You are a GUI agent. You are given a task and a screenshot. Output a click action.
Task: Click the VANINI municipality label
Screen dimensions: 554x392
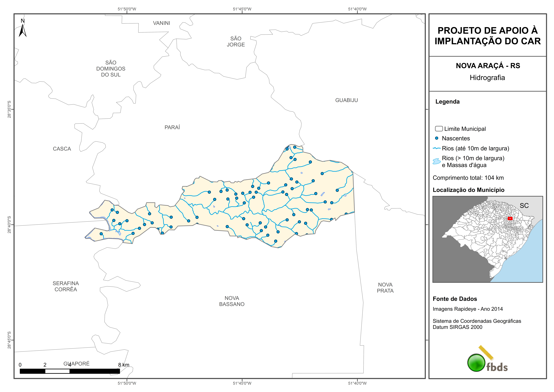coord(161,23)
